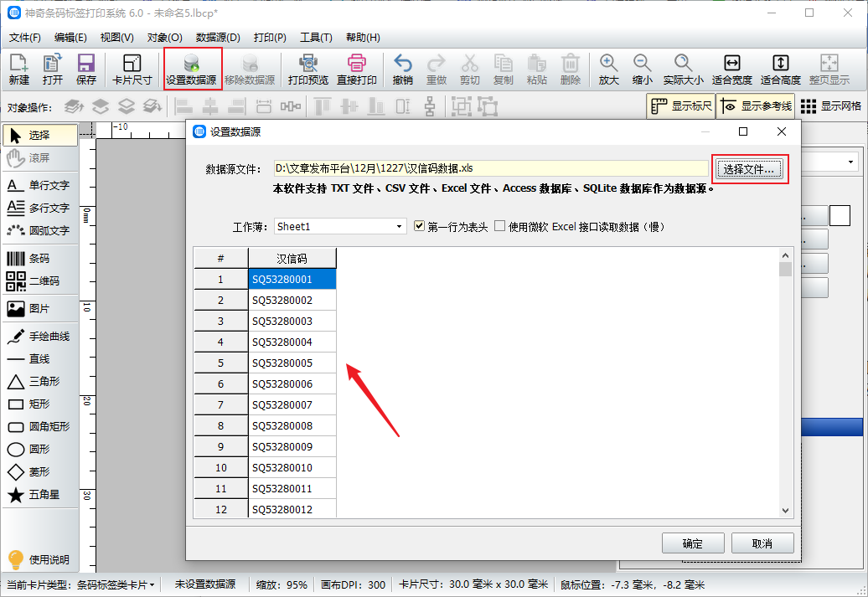Click the 确定 button in dialog

[x=692, y=543]
